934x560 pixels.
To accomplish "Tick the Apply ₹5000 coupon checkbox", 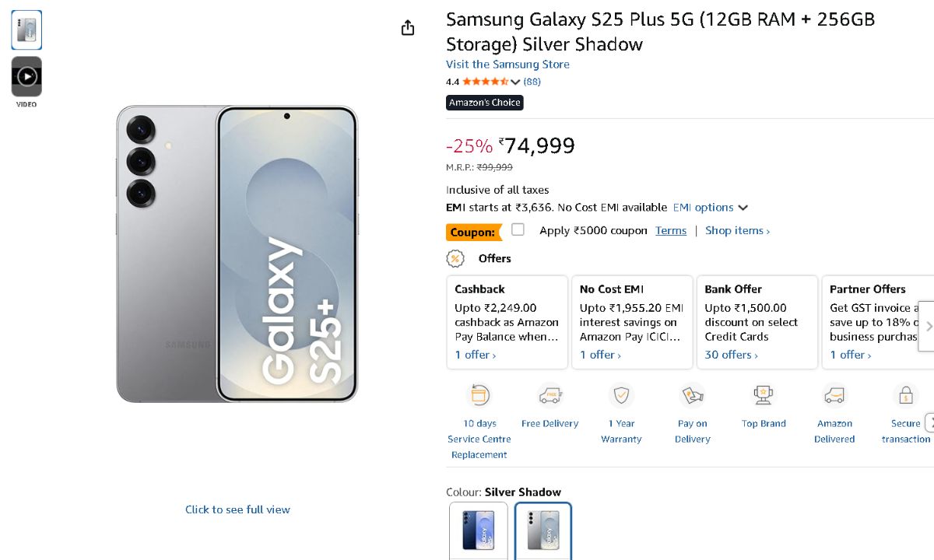I will pyautogui.click(x=518, y=229).
